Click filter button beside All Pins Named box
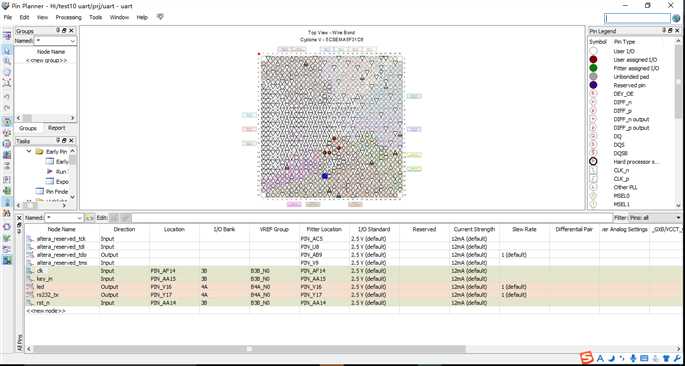Image resolution: width=685 pixels, height=366 pixels. (x=90, y=218)
